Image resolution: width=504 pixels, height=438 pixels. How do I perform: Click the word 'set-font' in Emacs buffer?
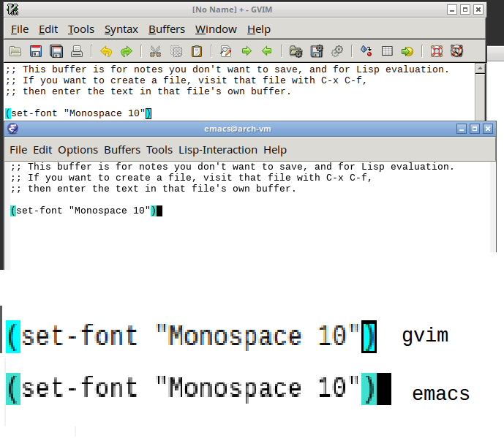[x=40, y=211]
